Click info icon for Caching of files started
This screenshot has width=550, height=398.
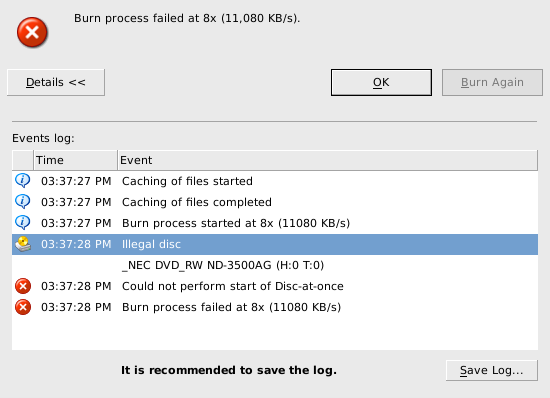pyautogui.click(x=23, y=181)
